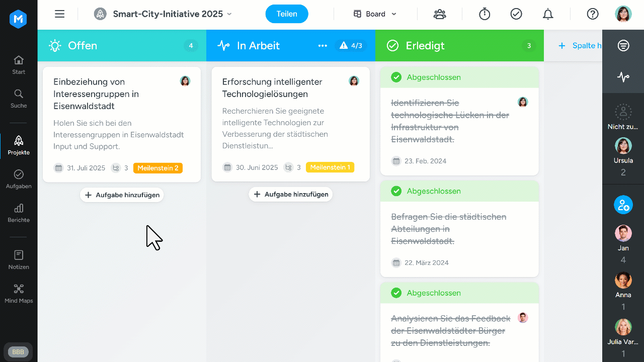Click date 23. Feb. 2024
This screenshot has height=362, width=644.
(x=419, y=161)
